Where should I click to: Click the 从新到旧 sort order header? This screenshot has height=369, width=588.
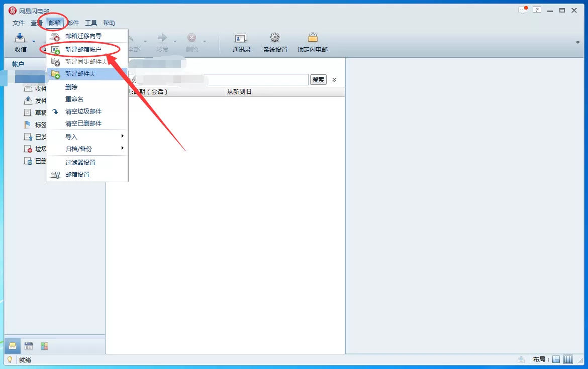239,92
